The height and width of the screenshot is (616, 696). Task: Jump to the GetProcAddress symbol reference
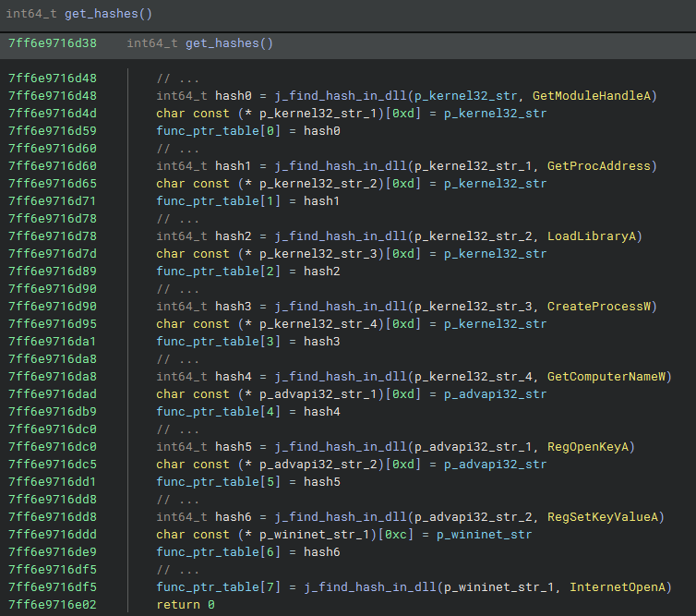pos(601,166)
